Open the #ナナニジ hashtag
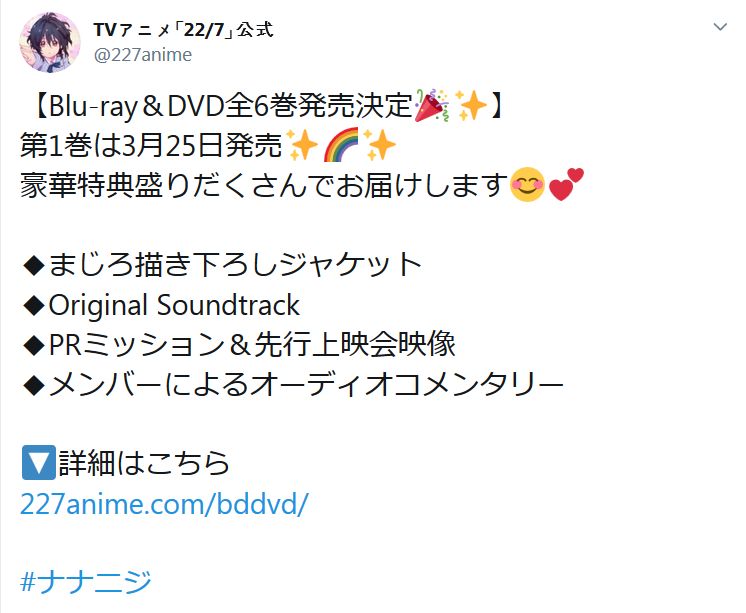The image size is (746, 613). coord(86,581)
